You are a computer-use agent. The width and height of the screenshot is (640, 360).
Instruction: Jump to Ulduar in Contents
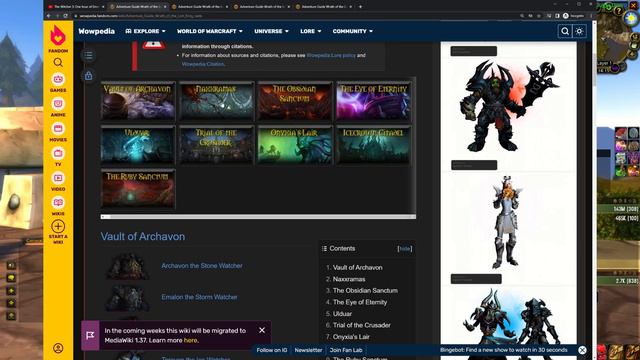click(x=342, y=314)
